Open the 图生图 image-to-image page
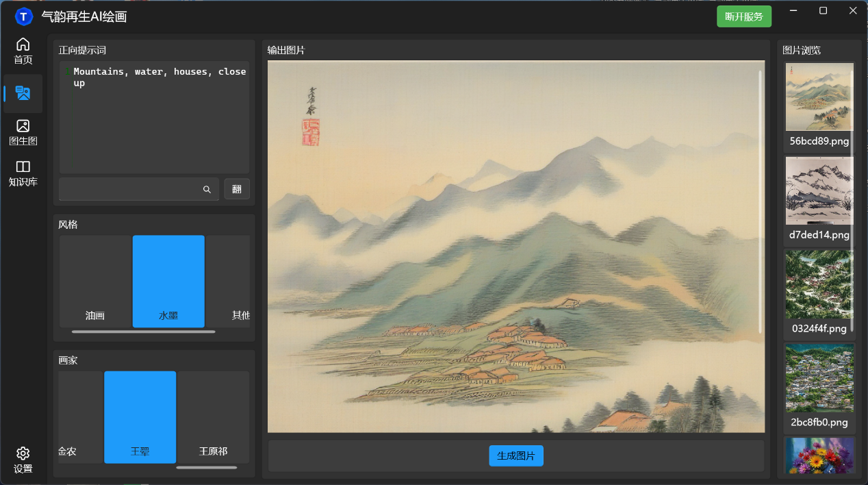The width and height of the screenshot is (868, 485). [x=23, y=133]
